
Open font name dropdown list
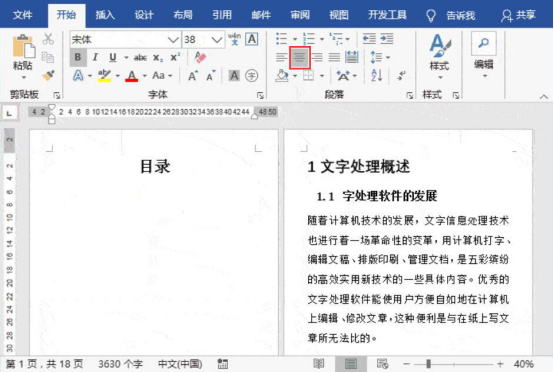(x=173, y=40)
